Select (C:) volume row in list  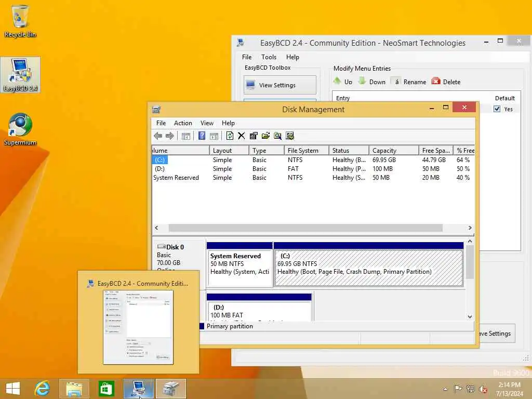[x=313, y=160]
